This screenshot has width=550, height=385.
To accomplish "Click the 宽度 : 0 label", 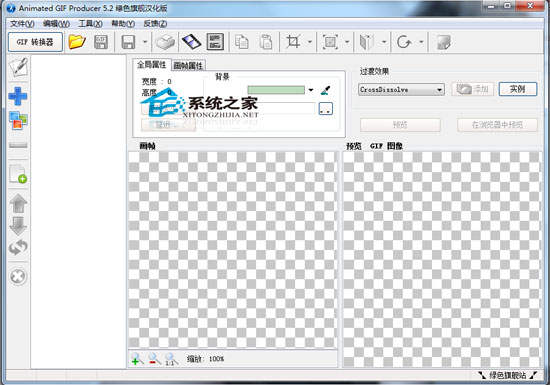I will click(156, 82).
